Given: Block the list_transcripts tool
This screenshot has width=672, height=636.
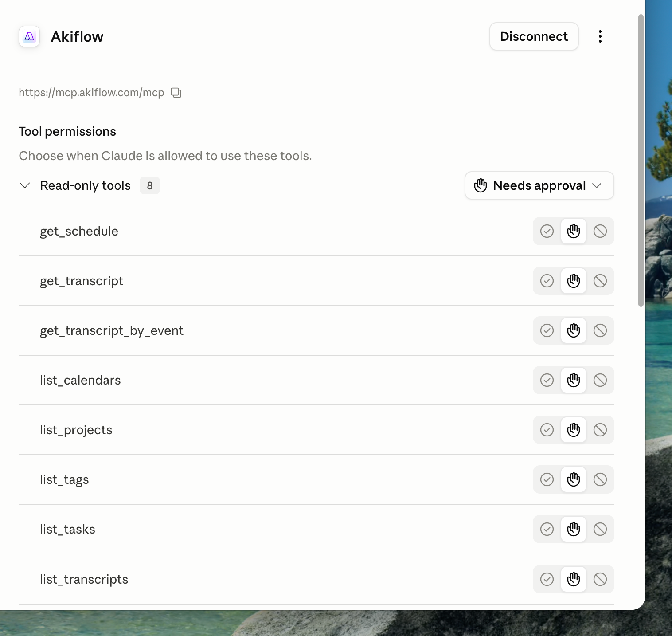Looking at the screenshot, I should 600,579.
